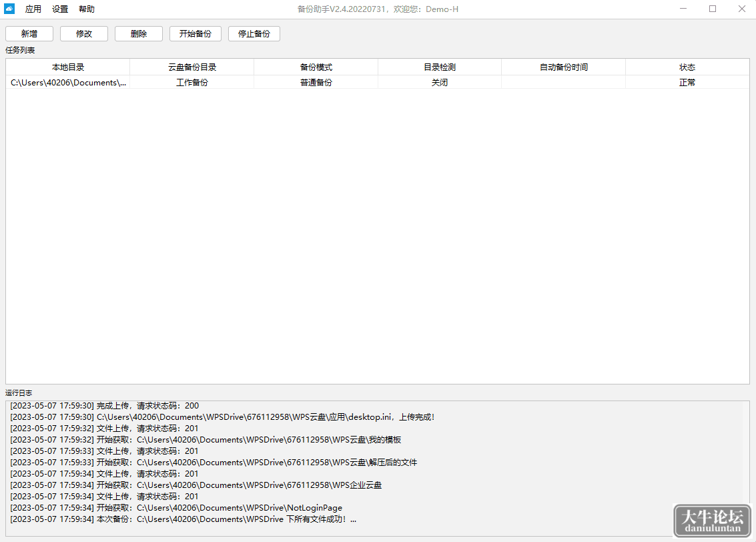This screenshot has width=756, height=542.
Task: Click the 正常 status cell
Action: 687,83
